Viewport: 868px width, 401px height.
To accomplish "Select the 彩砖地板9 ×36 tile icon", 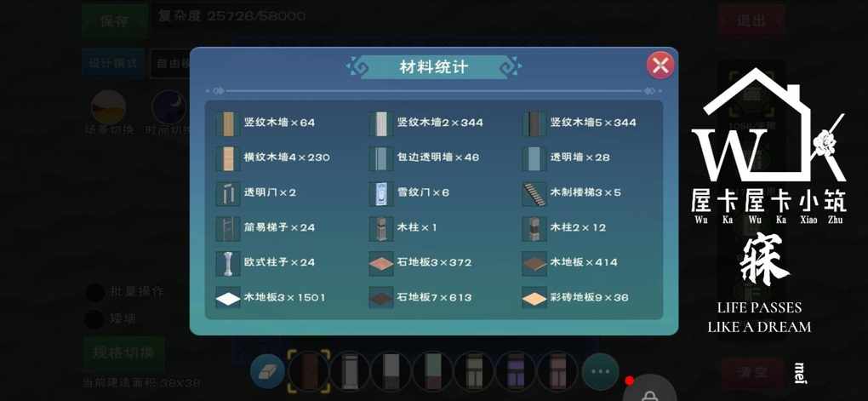I will point(534,298).
